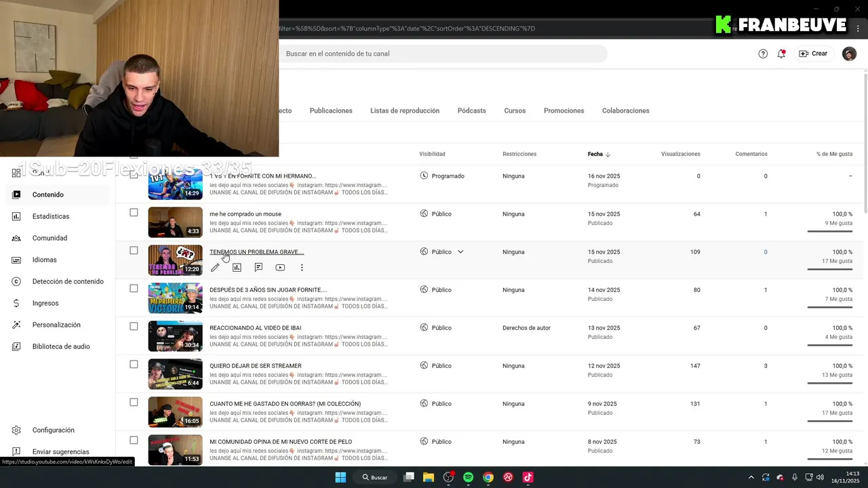Open Ingresos in the sidebar
The image size is (868, 488).
[x=45, y=303]
